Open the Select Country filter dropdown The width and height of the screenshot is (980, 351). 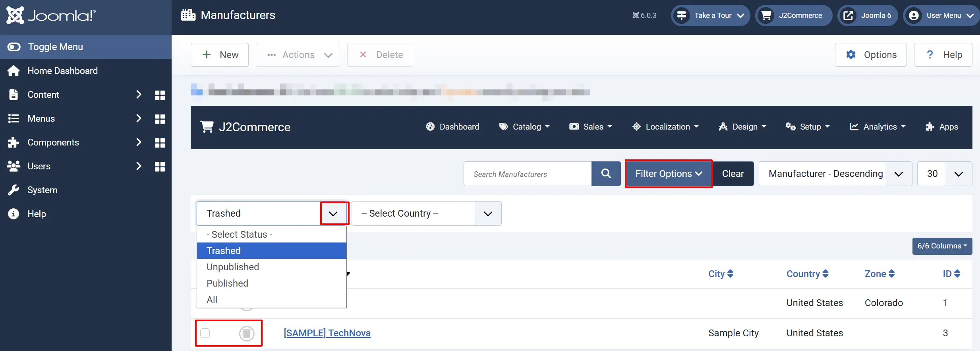(427, 213)
